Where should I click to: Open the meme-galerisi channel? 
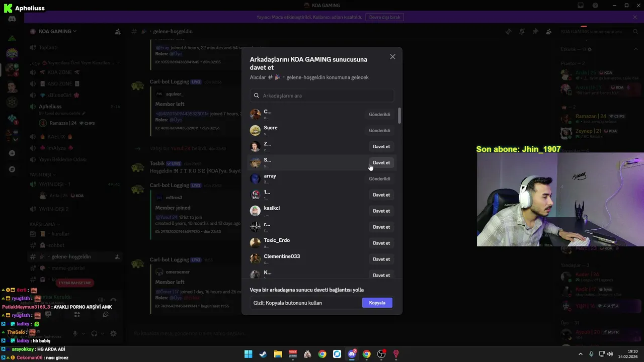pos(74,268)
